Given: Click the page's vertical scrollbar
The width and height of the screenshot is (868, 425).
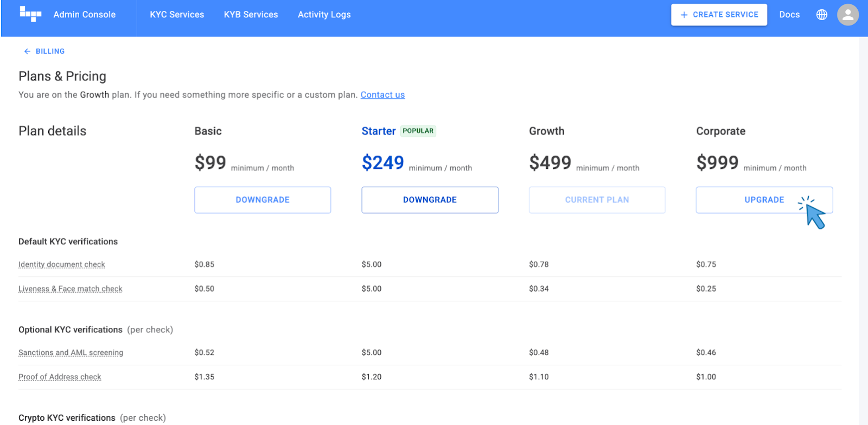Looking at the screenshot, I should tap(863, 217).
